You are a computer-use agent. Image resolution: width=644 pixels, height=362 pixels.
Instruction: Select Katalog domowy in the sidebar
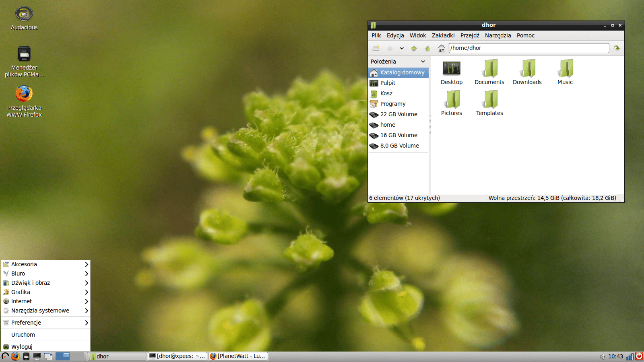pyautogui.click(x=398, y=72)
